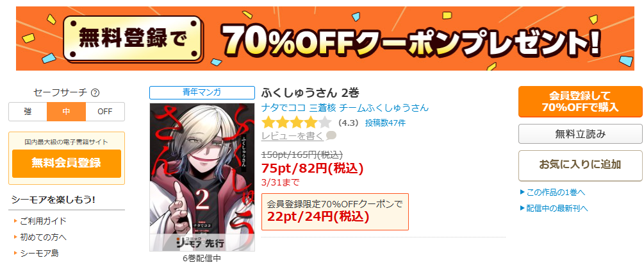This screenshot has height=267, width=644.
Task: Jump to 配信中の最新刊へ arrow link
Action: pos(554,208)
